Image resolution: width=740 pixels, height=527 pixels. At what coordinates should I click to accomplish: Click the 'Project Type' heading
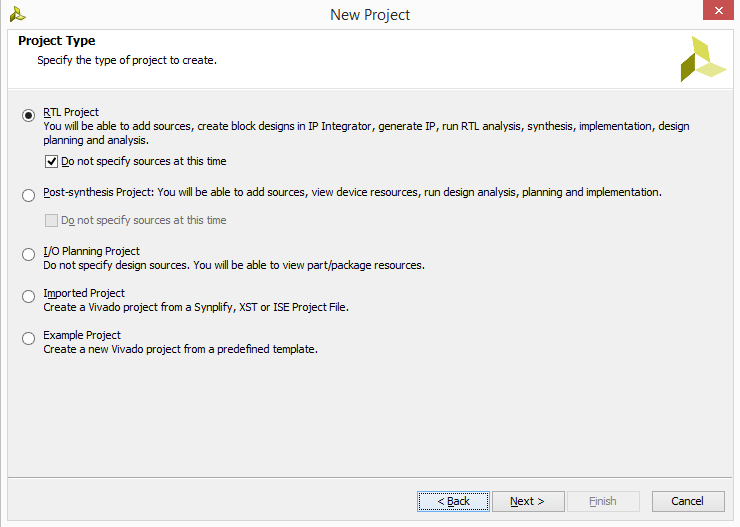57,41
